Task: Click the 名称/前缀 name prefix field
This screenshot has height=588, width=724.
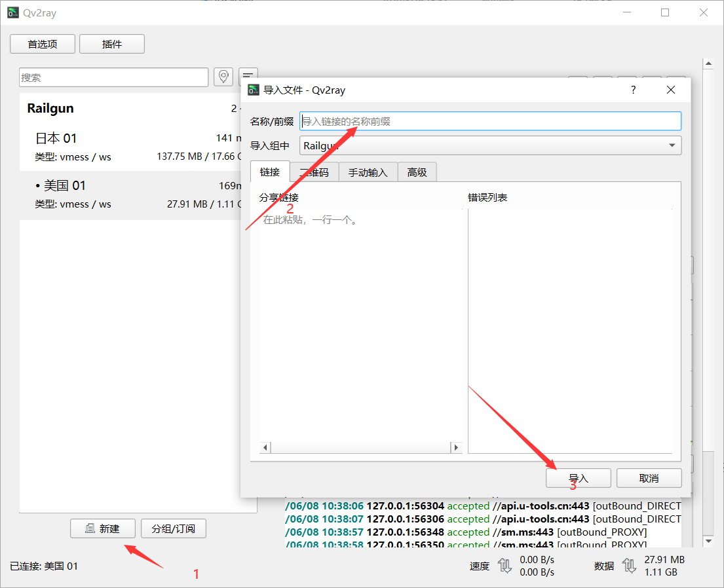Action: (490, 121)
